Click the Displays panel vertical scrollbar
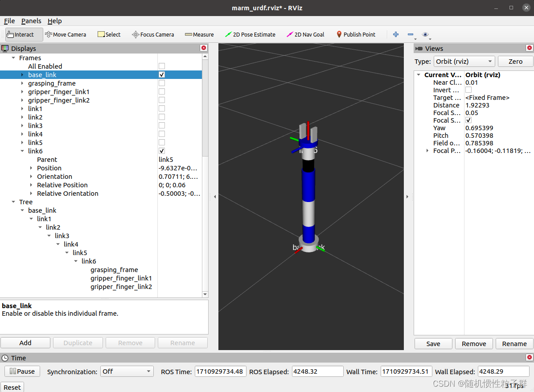The height and width of the screenshot is (392, 534). [205, 108]
